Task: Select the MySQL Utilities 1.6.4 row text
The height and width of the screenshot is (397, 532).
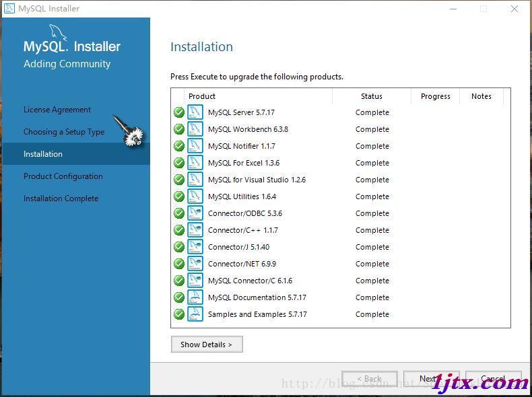Action: tap(242, 196)
